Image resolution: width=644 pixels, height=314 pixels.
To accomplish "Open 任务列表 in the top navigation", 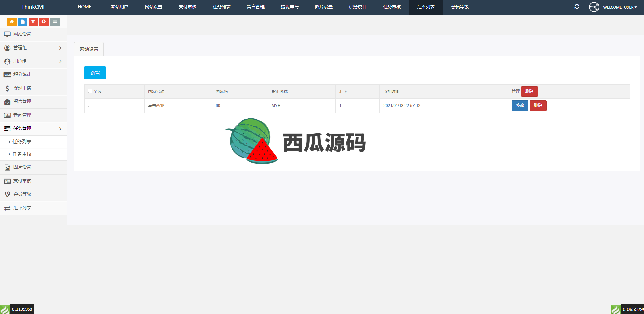I will click(221, 7).
